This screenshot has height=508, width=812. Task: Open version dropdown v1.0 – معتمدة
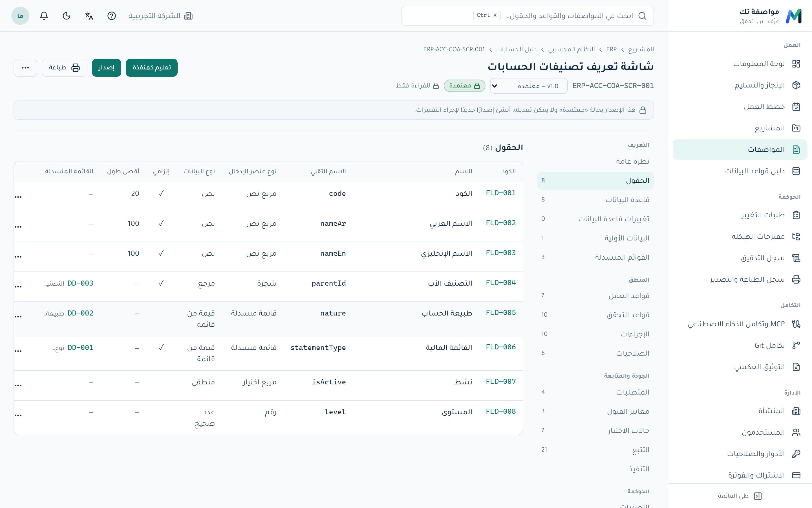tap(528, 86)
